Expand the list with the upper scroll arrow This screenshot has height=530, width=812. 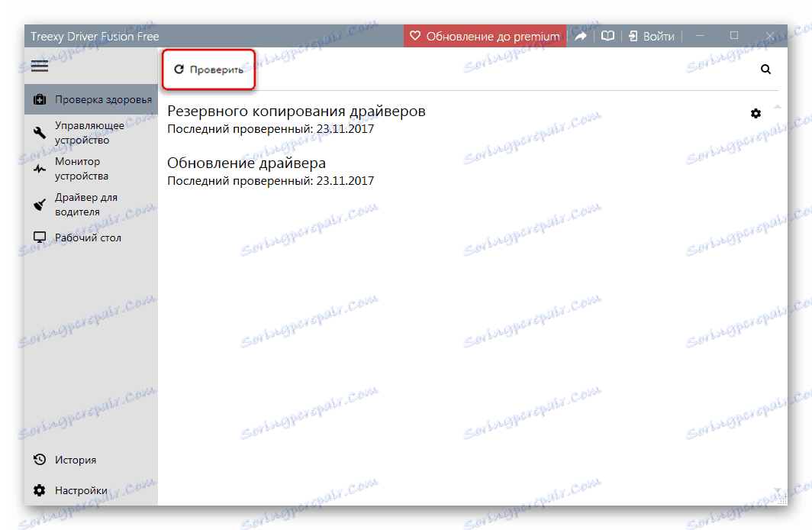(778, 106)
